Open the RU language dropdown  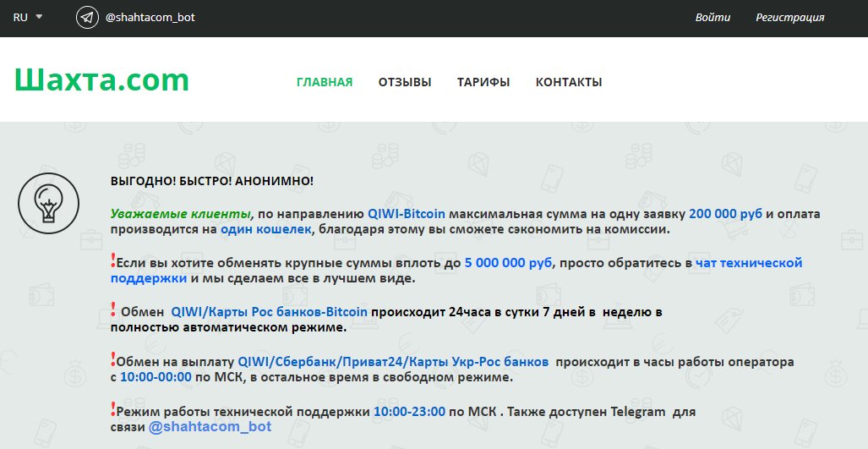pyautogui.click(x=28, y=17)
